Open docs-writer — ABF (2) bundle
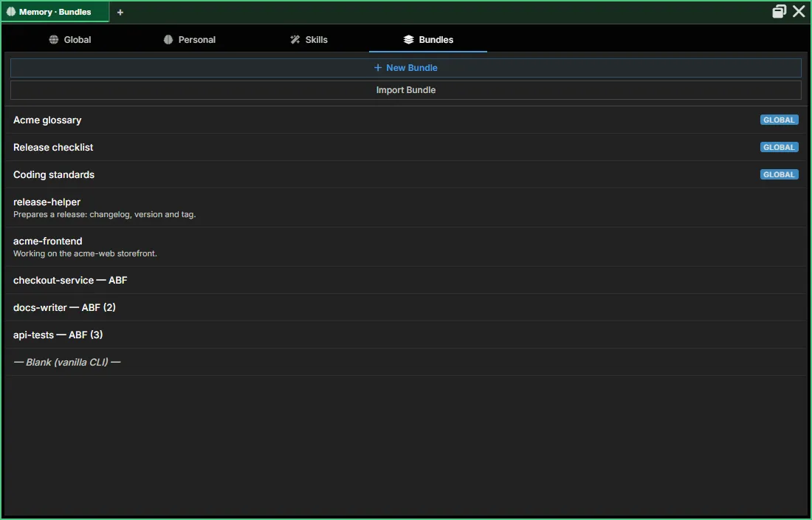The width and height of the screenshot is (812, 520). coord(406,308)
